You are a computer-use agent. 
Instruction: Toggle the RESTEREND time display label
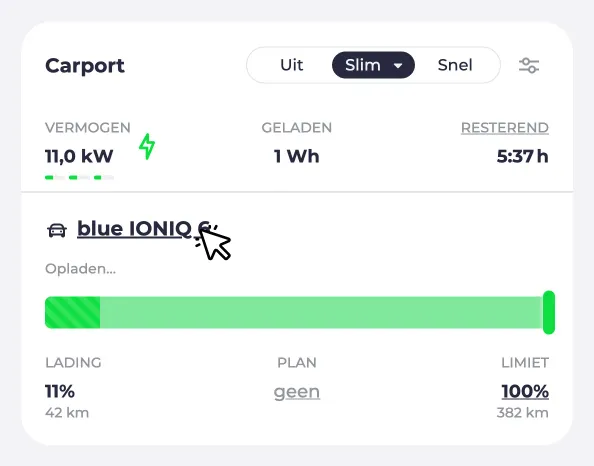coord(505,128)
